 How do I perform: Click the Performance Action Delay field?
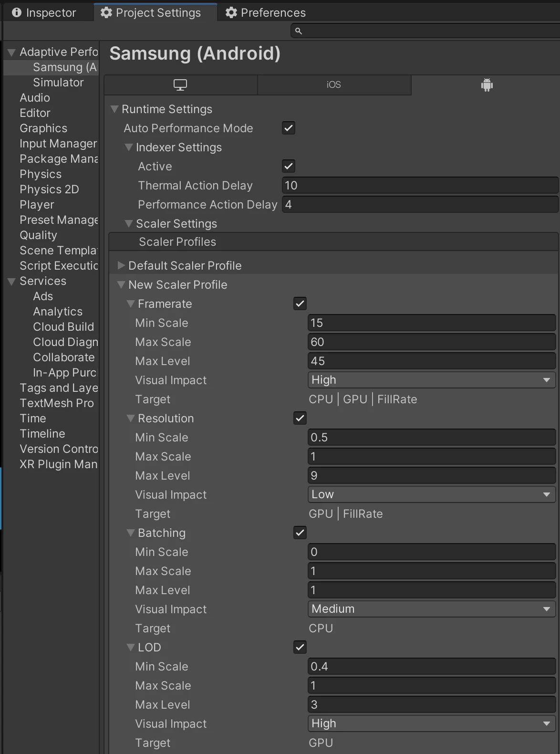pyautogui.click(x=420, y=204)
